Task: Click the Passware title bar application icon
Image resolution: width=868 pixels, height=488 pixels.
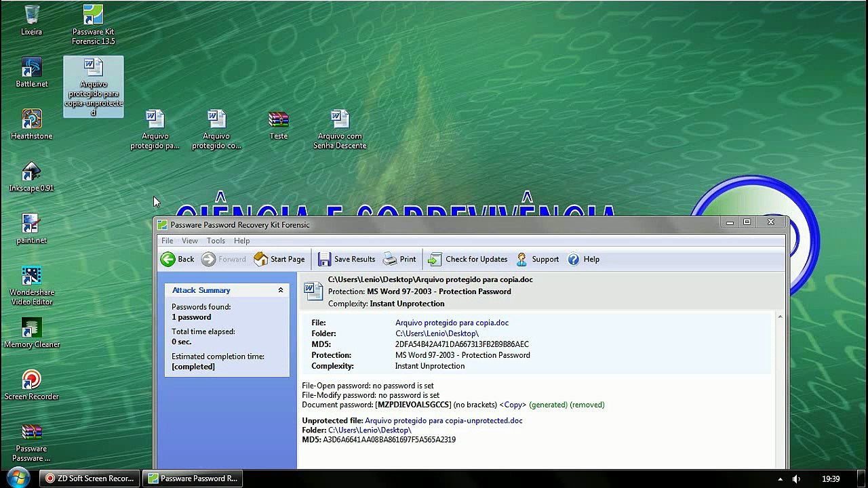Action: click(162, 225)
